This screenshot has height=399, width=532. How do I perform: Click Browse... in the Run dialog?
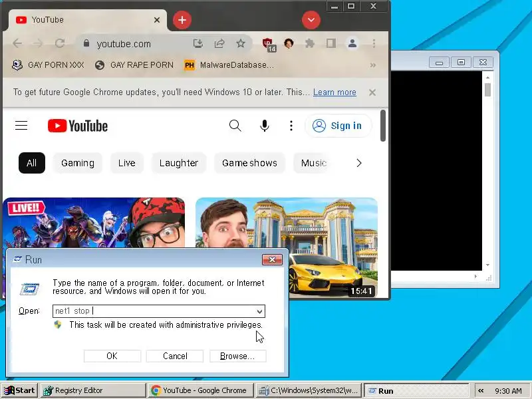tap(237, 356)
